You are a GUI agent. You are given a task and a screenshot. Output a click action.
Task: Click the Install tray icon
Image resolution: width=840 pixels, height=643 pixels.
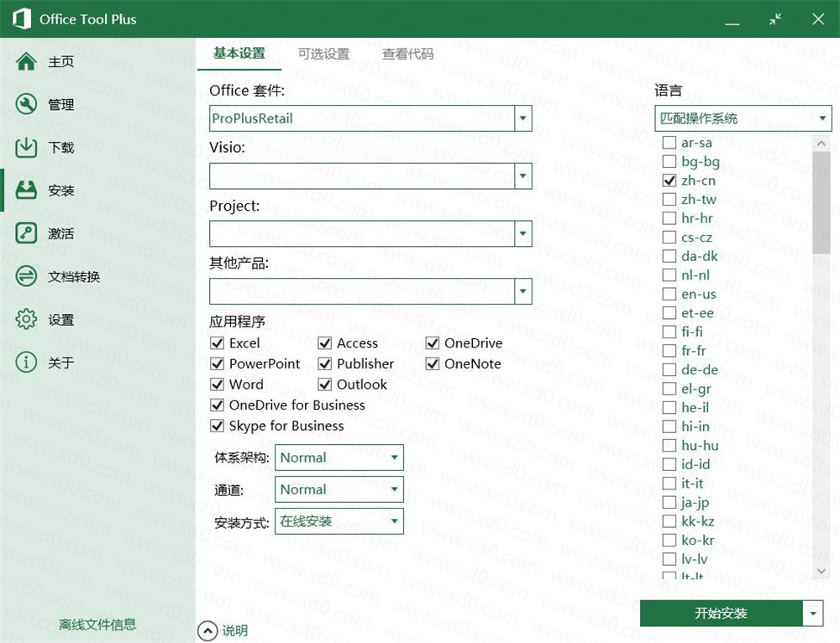(x=26, y=190)
